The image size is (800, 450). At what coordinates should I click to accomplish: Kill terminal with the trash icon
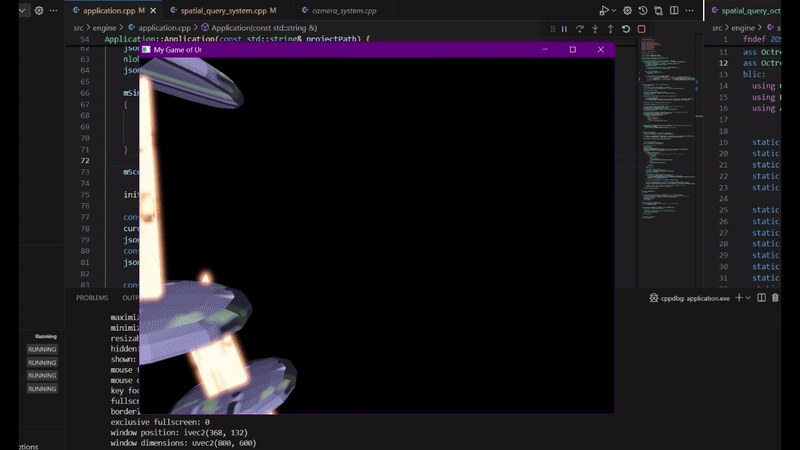click(x=775, y=298)
